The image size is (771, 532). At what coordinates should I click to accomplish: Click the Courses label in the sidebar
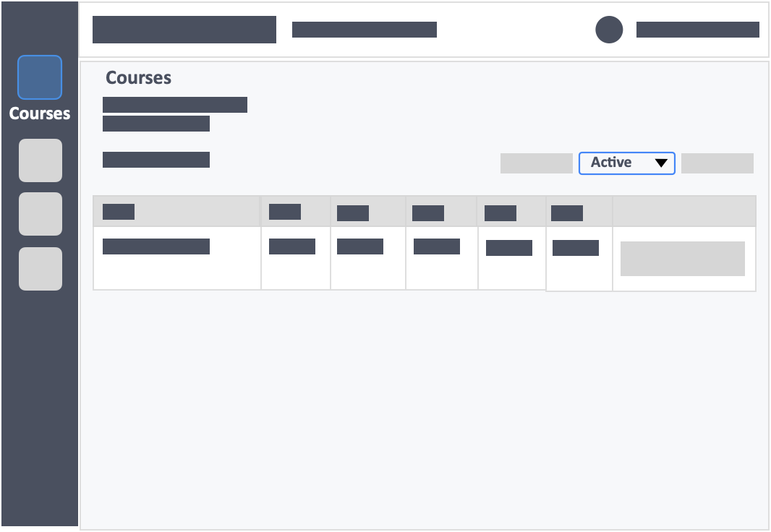pyautogui.click(x=40, y=113)
